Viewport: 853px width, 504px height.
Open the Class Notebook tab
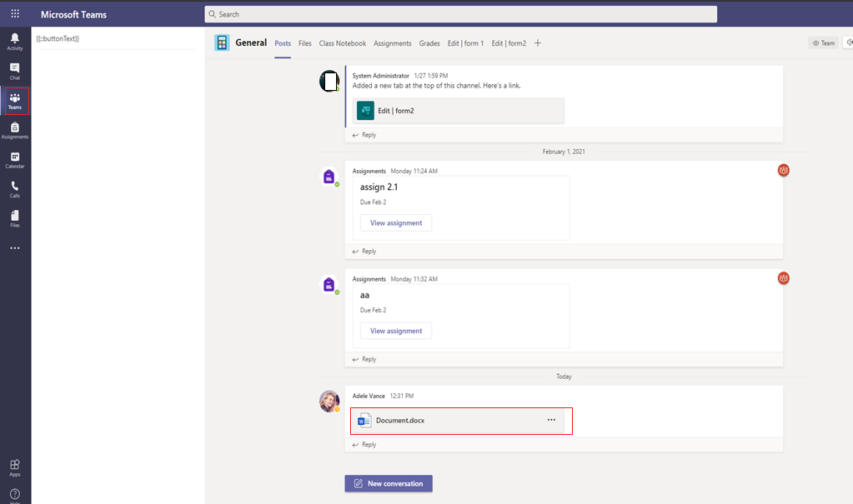point(342,43)
